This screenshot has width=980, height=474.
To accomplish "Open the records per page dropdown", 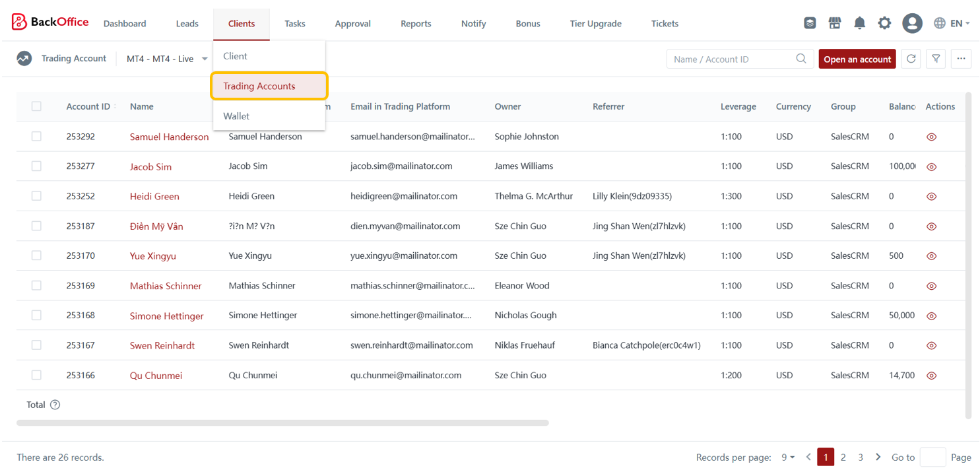I will (788, 457).
